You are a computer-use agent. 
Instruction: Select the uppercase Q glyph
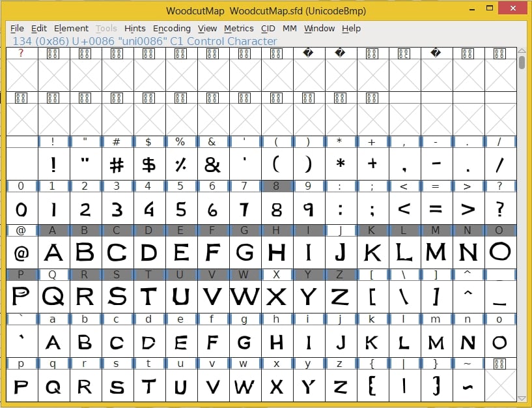54,297
